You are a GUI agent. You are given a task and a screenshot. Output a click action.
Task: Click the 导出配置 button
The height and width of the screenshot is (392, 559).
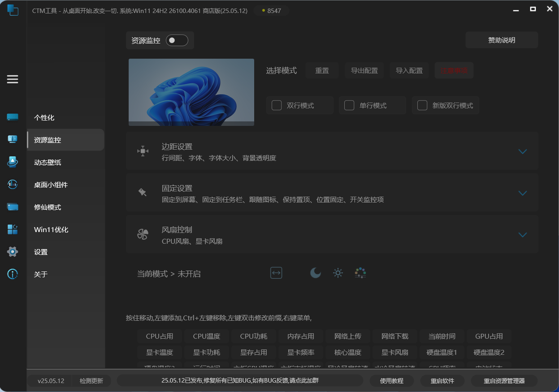coord(364,70)
